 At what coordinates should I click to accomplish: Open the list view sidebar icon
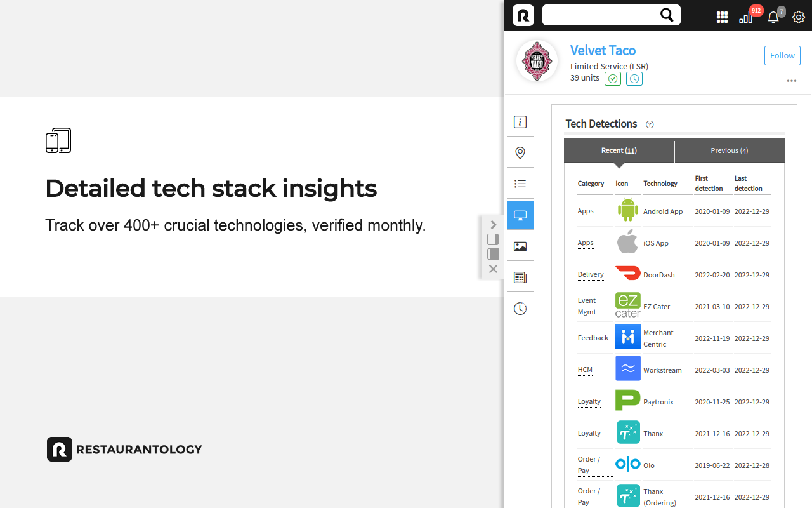click(520, 184)
